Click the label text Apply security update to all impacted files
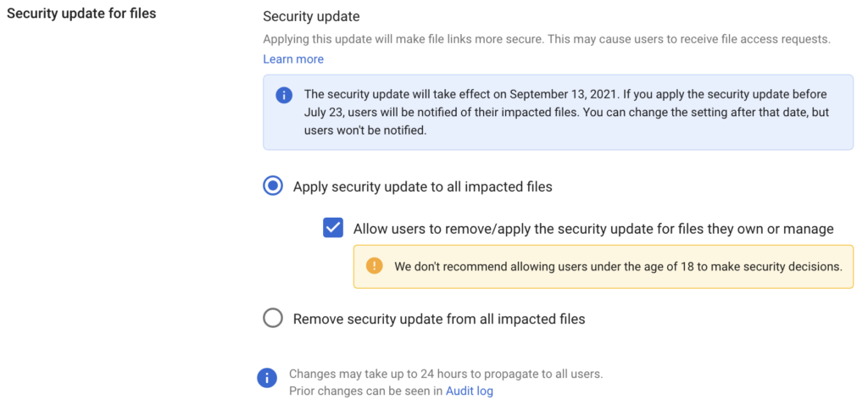The width and height of the screenshot is (868, 416). [x=423, y=187]
